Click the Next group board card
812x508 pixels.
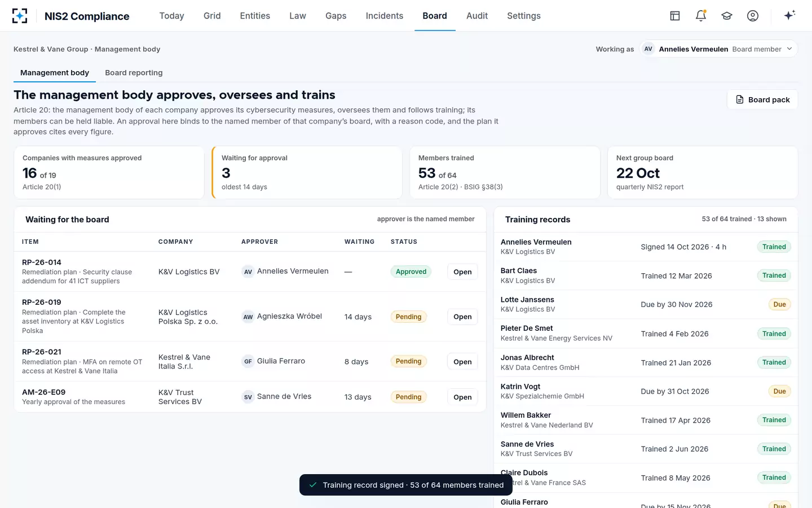click(x=703, y=173)
